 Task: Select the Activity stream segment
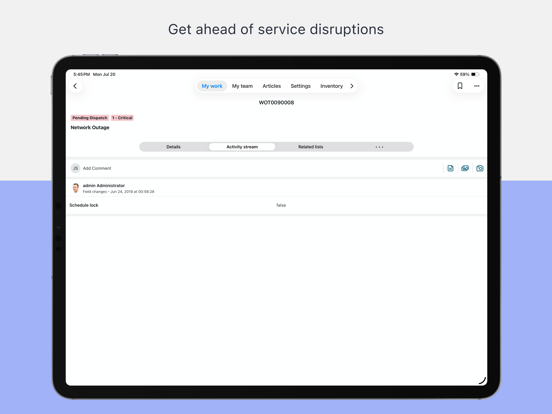click(x=242, y=147)
